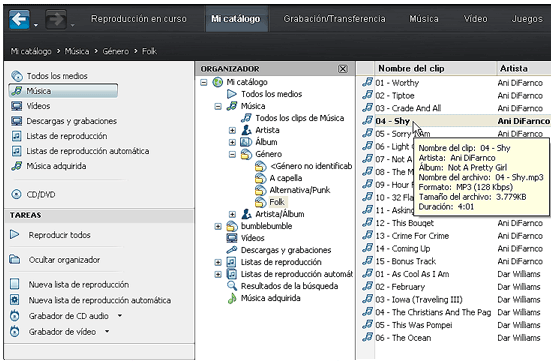Click the Nueva lista de reproducción automática icon
The width and height of the screenshot is (555, 364).
click(x=15, y=300)
